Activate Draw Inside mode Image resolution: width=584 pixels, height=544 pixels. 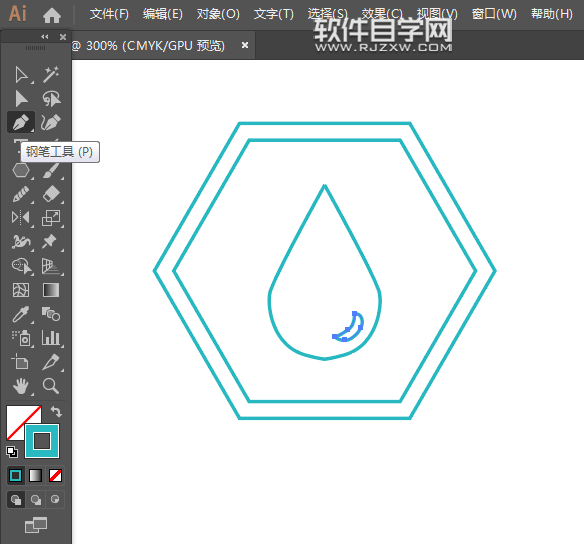[x=55, y=500]
